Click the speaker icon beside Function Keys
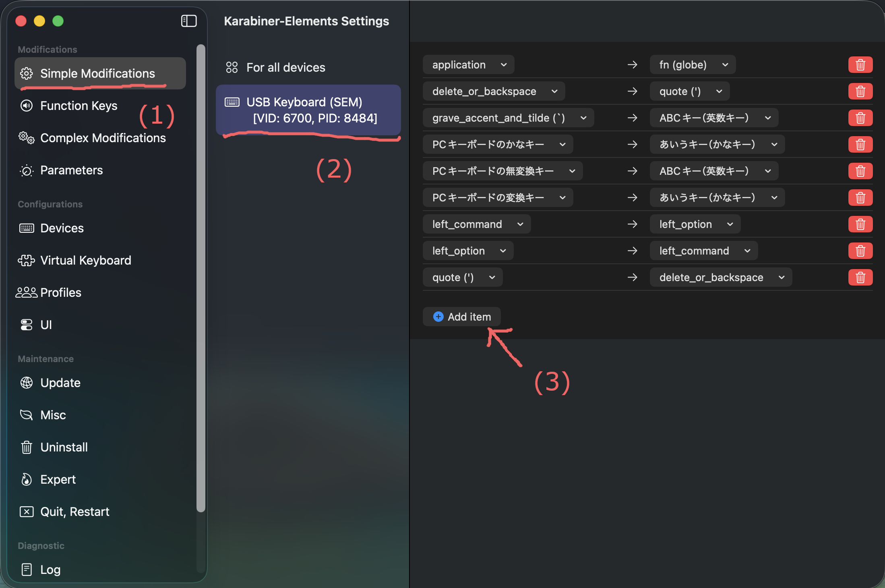 coord(27,106)
